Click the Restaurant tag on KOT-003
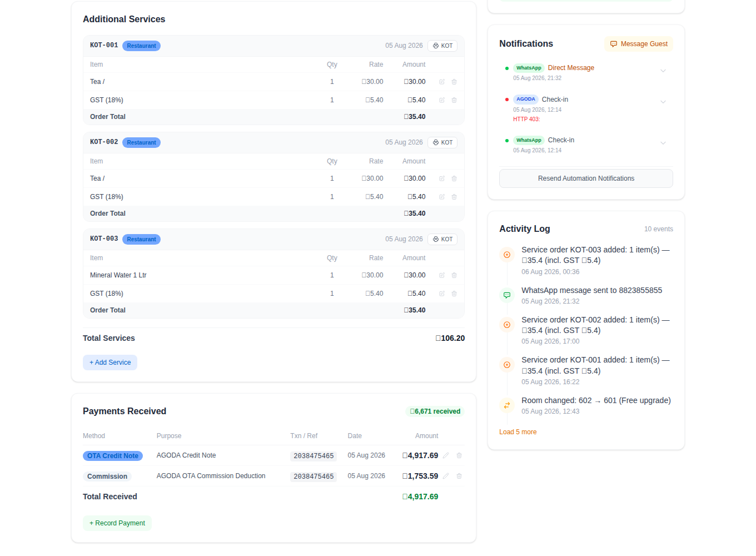Viewport: 756px width, 556px height. (x=141, y=239)
